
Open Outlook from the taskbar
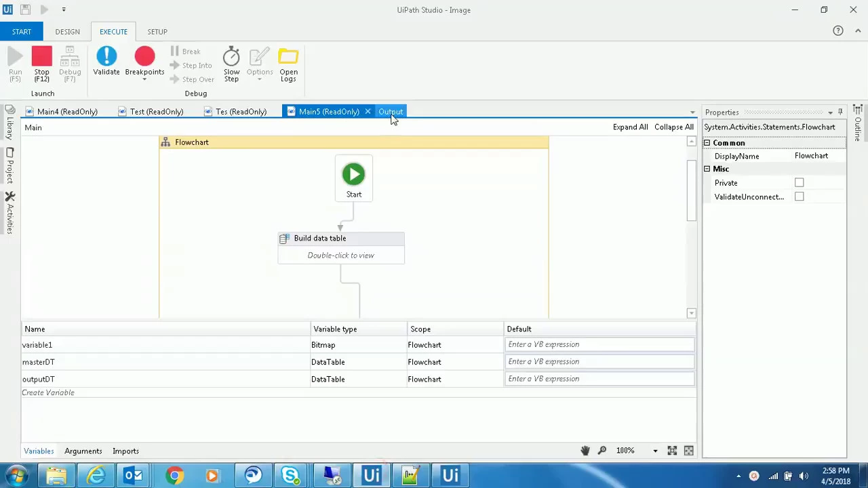pyautogui.click(x=134, y=475)
